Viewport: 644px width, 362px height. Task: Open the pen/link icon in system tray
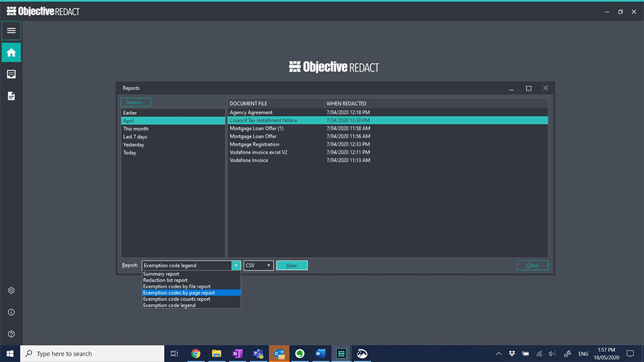click(568, 353)
